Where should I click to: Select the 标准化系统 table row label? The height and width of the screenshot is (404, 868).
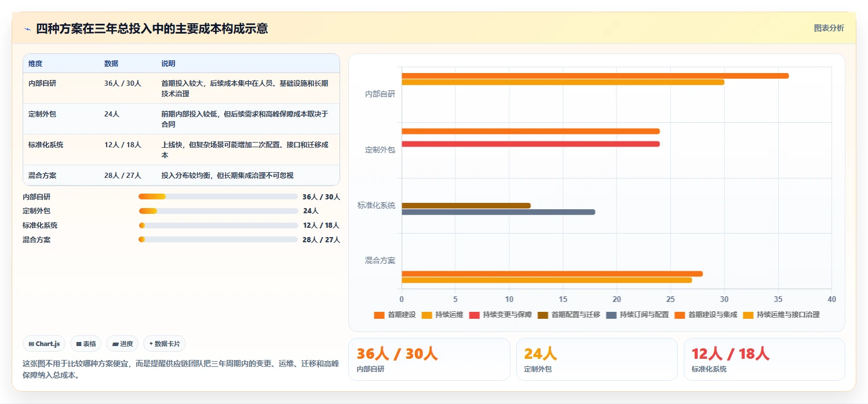46,145
